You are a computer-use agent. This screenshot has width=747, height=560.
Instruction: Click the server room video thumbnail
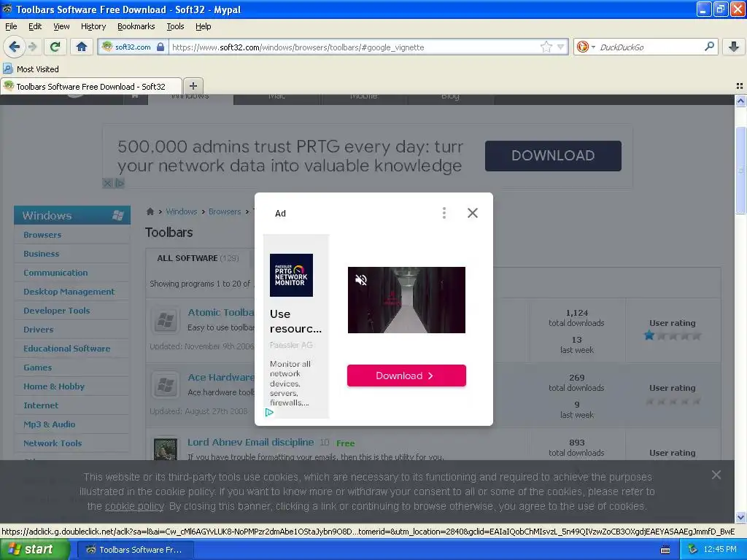[406, 300]
